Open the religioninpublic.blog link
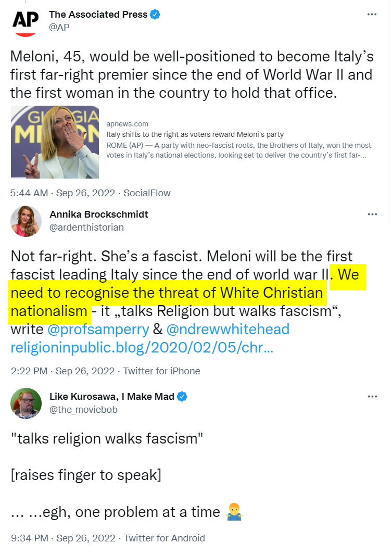Image resolution: width=392 pixels, height=556 pixels. pyautogui.click(x=142, y=348)
